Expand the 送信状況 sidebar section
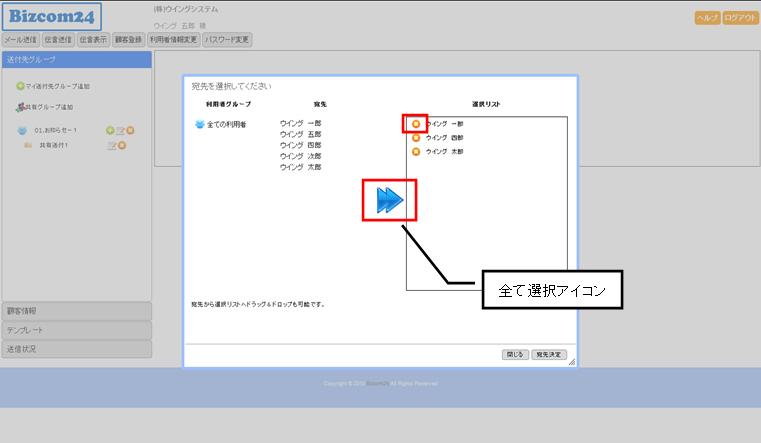Screen dimensions: 761x443 (76, 349)
